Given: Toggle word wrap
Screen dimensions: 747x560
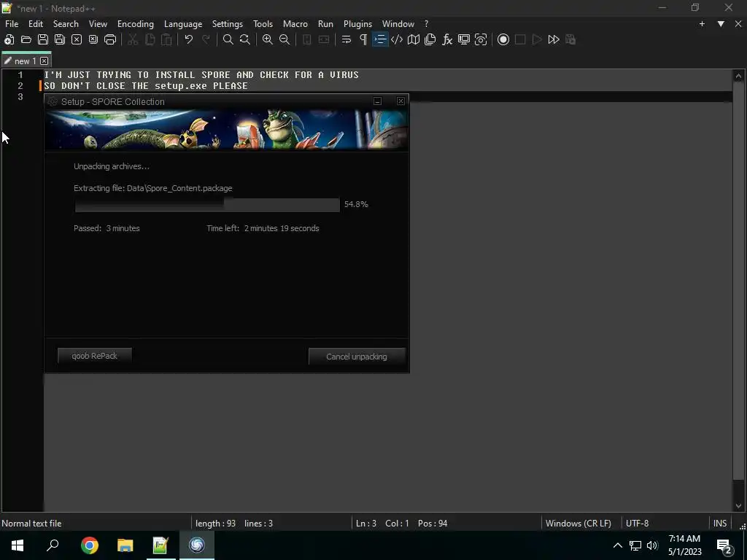Looking at the screenshot, I should 347,39.
